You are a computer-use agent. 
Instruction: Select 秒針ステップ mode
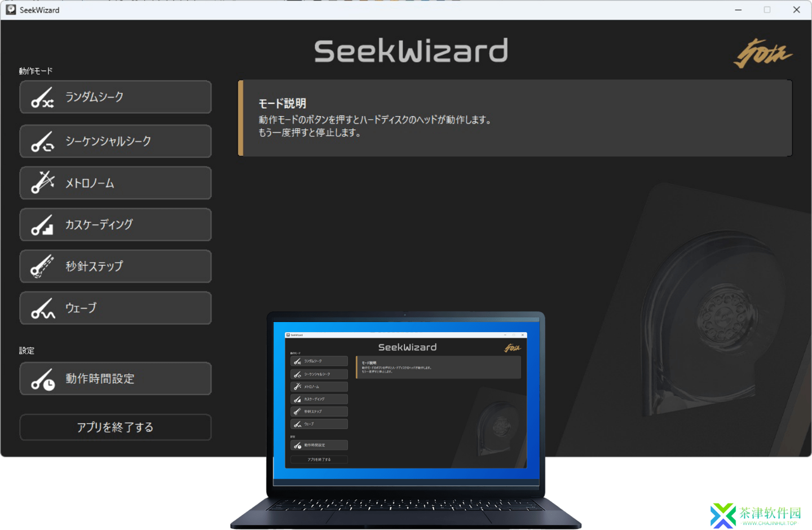116,266
